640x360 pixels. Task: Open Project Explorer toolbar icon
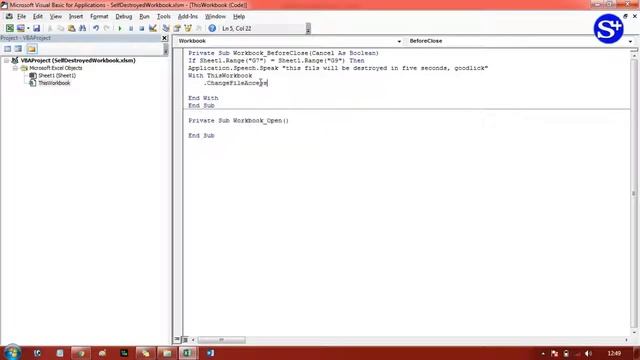[166, 28]
